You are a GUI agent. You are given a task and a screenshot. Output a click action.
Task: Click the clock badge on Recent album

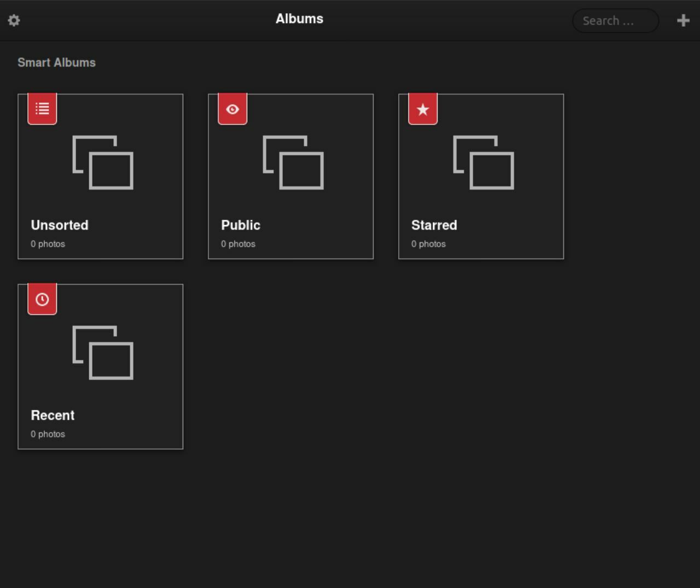pos(42,299)
